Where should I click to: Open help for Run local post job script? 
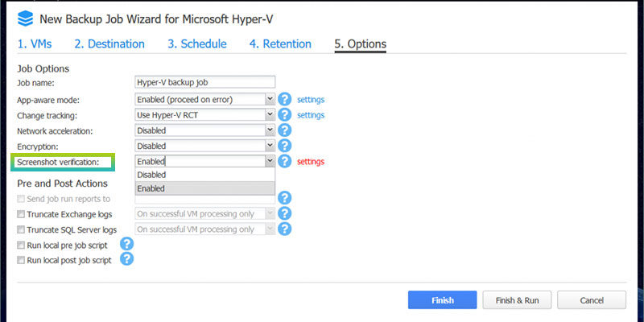[x=127, y=258]
